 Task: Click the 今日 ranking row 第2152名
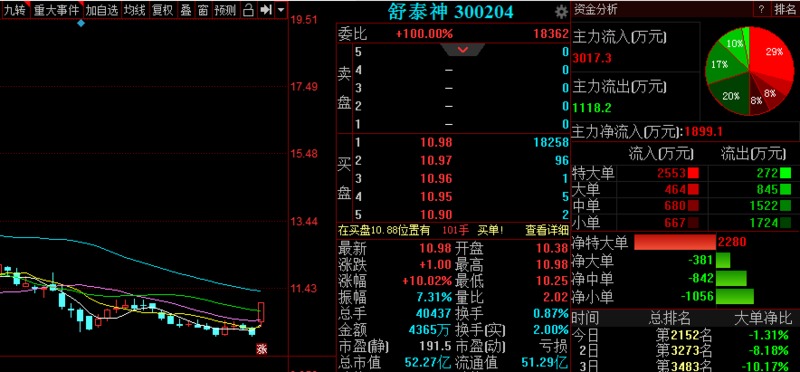684,335
